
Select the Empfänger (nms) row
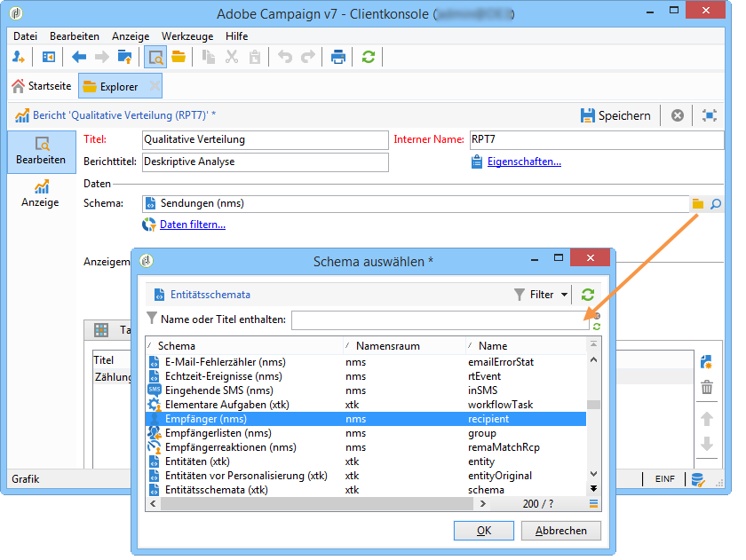[x=365, y=419]
